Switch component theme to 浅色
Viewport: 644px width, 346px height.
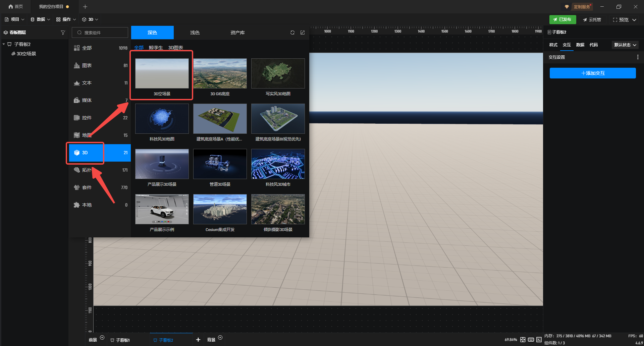coord(195,33)
